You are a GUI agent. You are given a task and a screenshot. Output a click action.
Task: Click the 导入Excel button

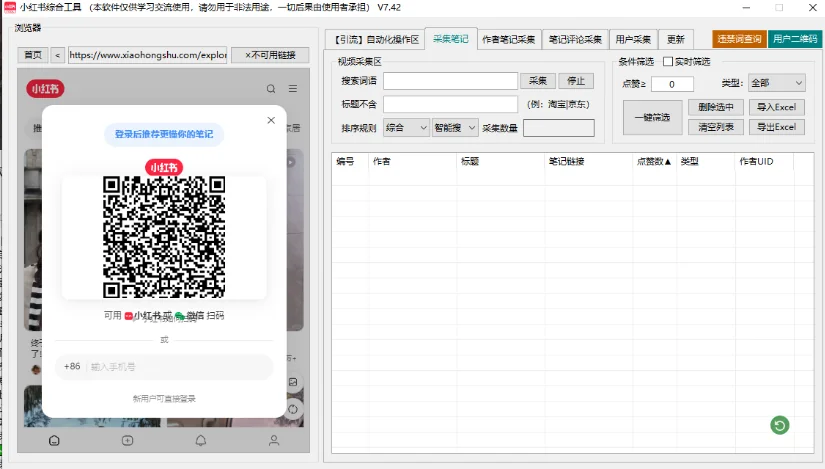coord(777,107)
